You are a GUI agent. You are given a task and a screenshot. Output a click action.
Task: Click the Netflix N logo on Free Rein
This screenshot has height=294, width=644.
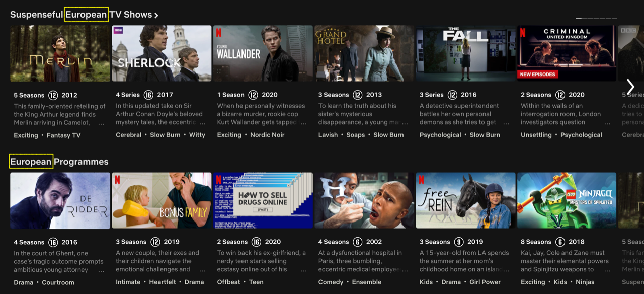(421, 179)
